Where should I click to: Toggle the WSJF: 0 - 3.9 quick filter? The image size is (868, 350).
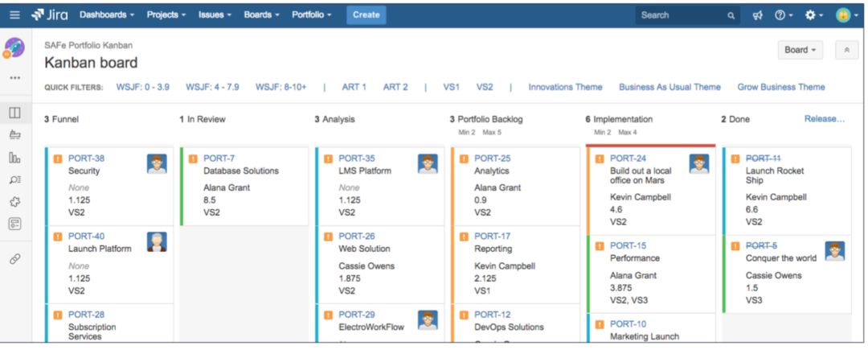(142, 87)
